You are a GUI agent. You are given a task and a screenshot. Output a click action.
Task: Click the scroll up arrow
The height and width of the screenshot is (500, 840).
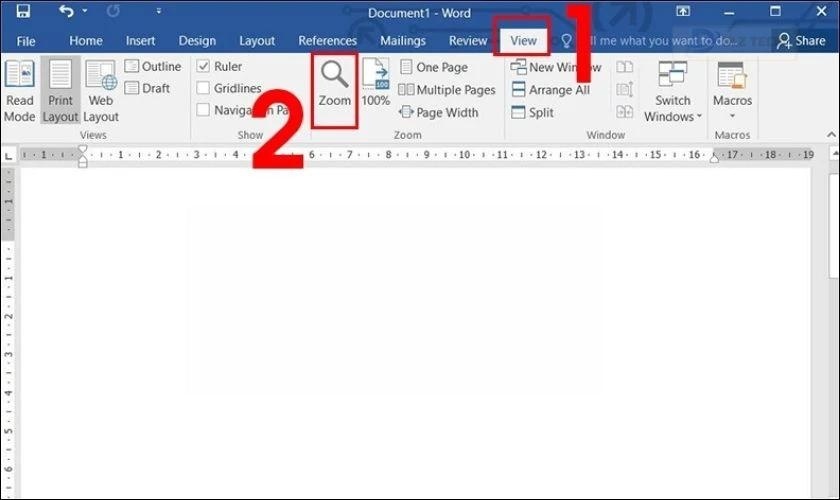[834, 154]
